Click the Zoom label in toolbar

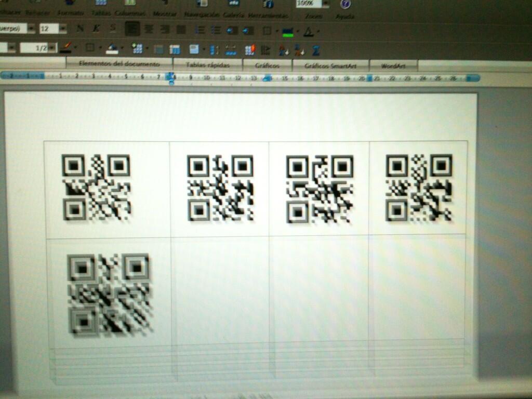point(313,16)
